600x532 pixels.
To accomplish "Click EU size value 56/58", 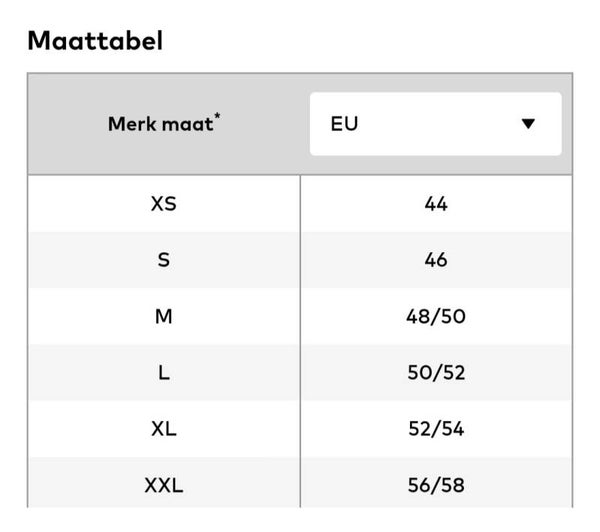I will coord(436,486).
